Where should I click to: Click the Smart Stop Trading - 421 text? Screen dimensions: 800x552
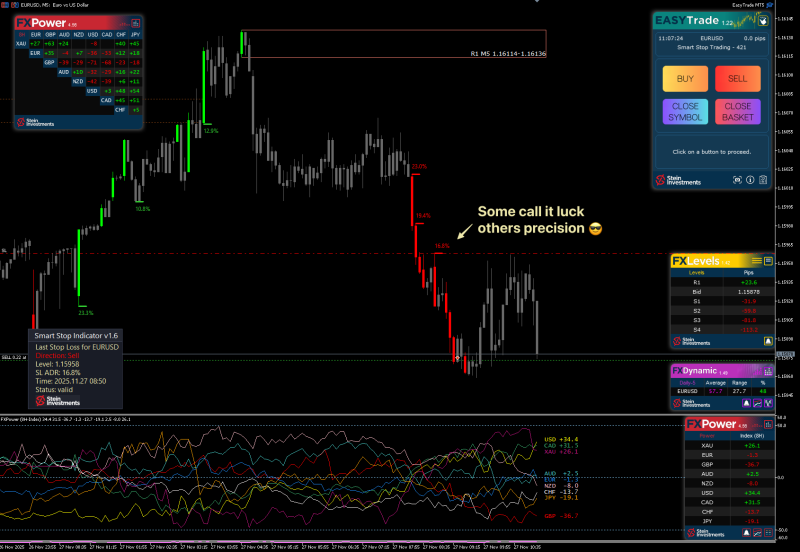[711, 47]
